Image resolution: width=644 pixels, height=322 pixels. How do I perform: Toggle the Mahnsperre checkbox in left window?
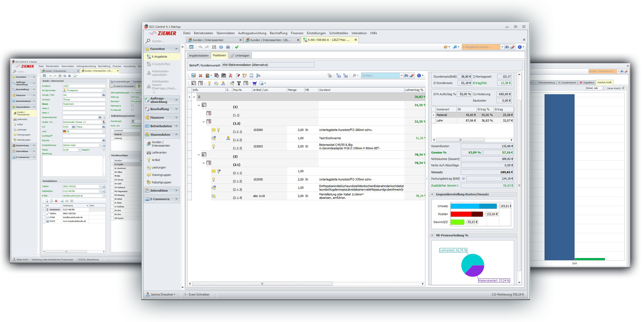pos(132,106)
